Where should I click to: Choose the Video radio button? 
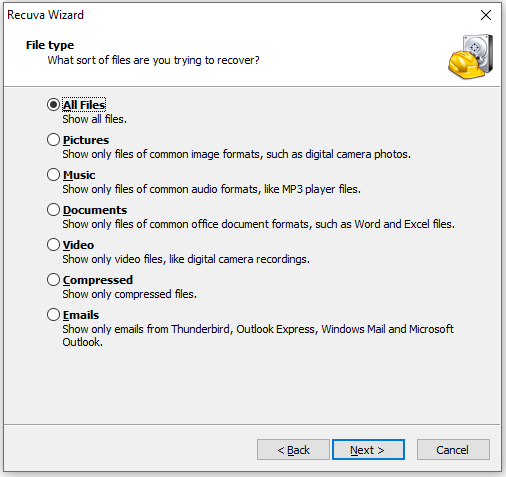tap(53, 245)
